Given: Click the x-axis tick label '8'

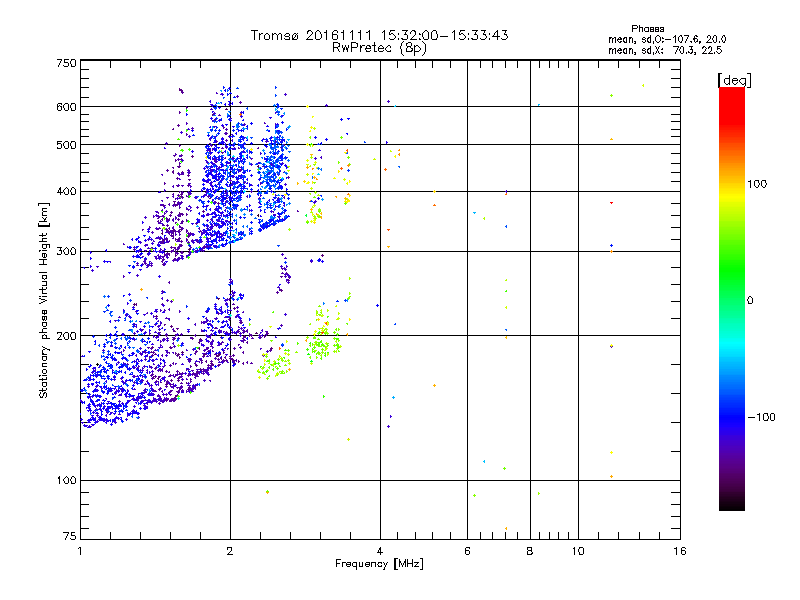Looking at the screenshot, I should coord(530,551).
